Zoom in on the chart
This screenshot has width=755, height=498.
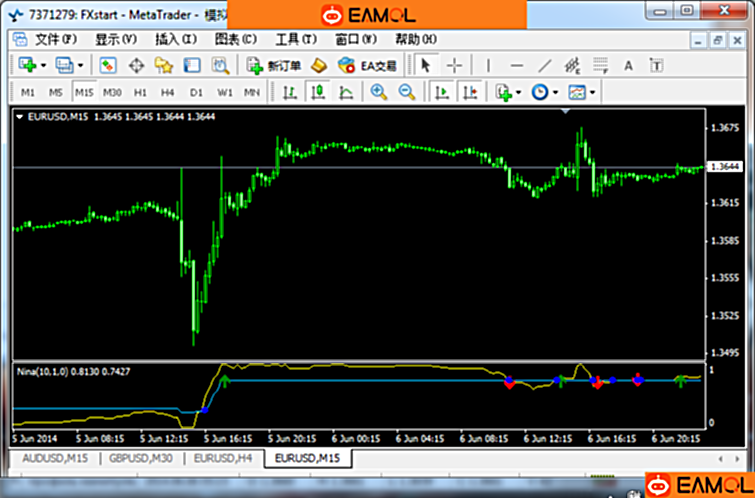379,92
